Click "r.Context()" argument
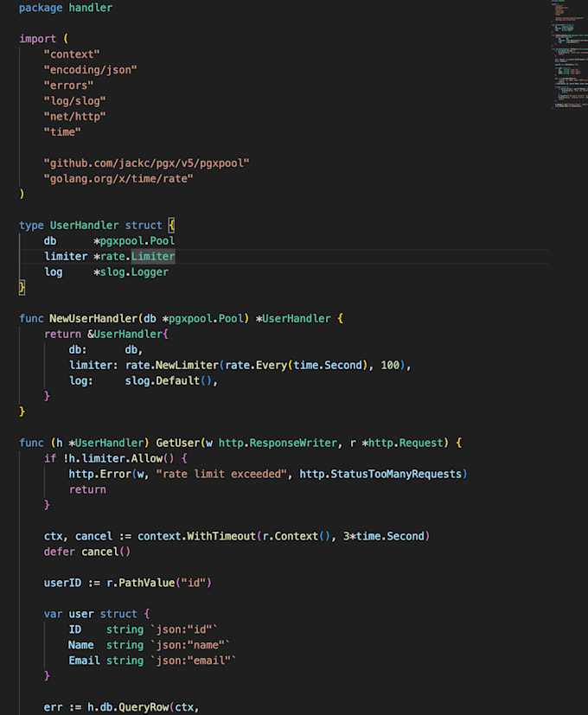Image resolution: width=588 pixels, height=715 pixels. point(297,536)
